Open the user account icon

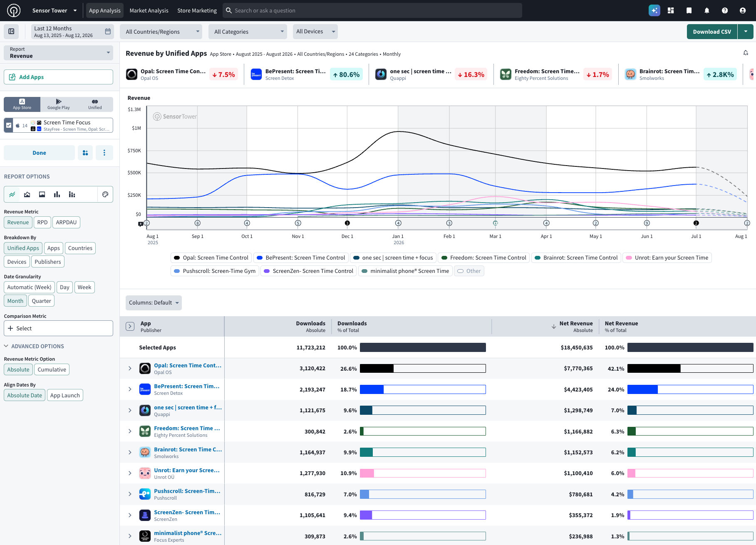click(743, 10)
